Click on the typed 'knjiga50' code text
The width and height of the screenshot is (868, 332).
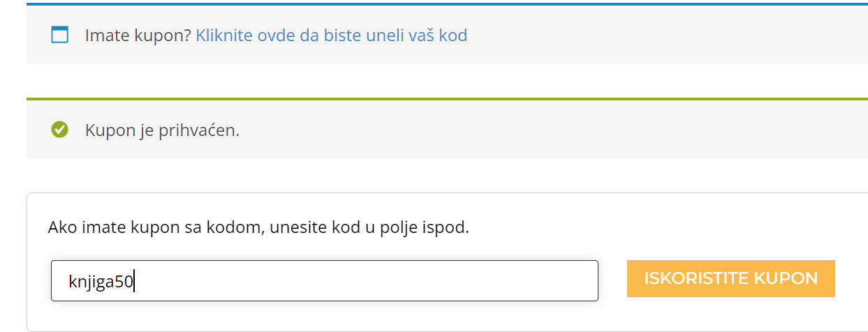[x=101, y=282]
